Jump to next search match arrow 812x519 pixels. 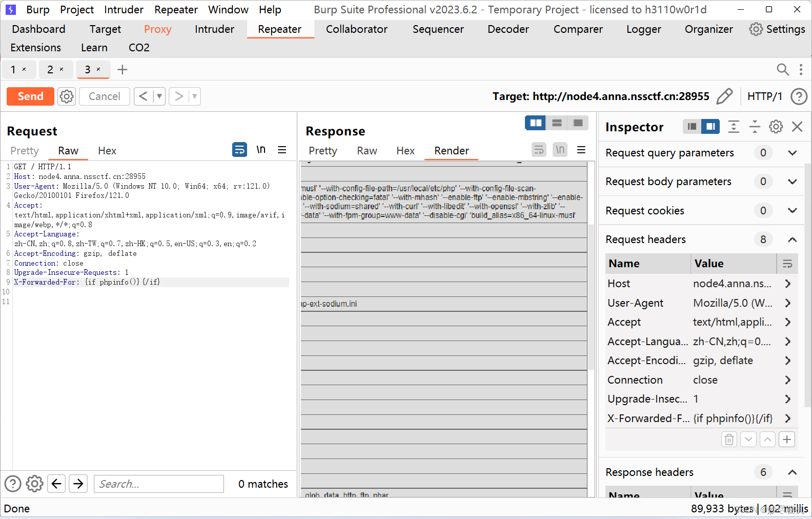coord(78,484)
